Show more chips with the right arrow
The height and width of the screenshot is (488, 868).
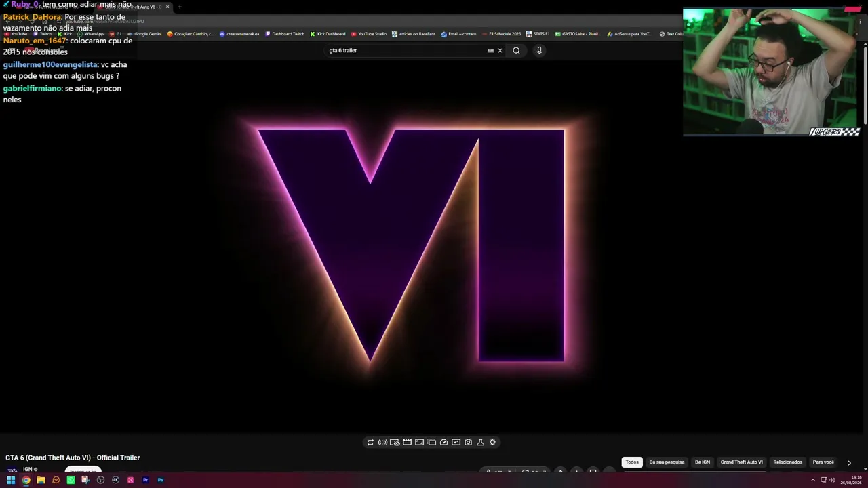click(x=849, y=462)
